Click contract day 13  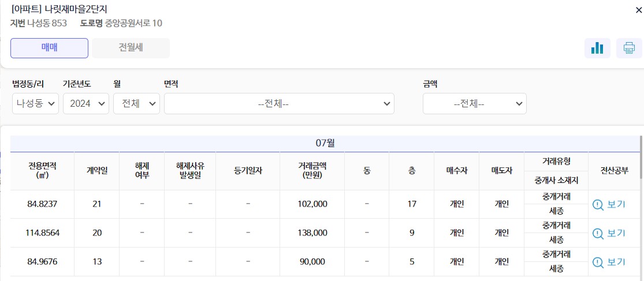pyautogui.click(x=97, y=261)
